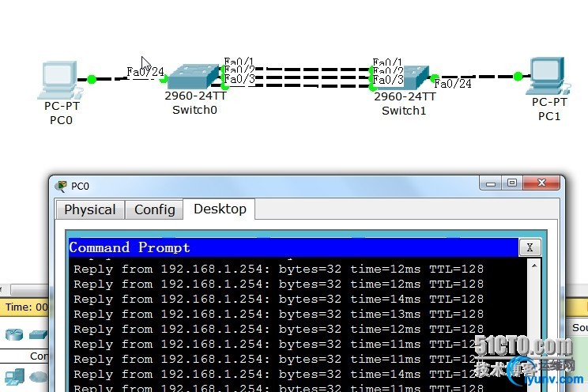Viewport: 588px width, 392px height.
Task: Open the Config tab in PC0 window
Action: (x=154, y=209)
